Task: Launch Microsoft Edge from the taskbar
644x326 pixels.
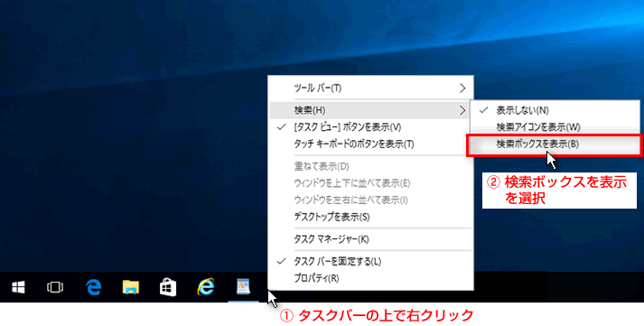Action: [x=94, y=287]
